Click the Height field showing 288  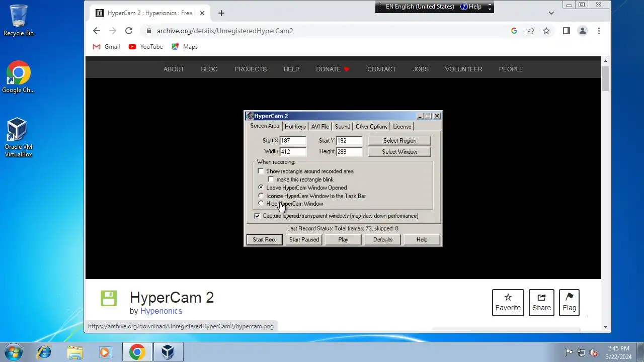349,151
